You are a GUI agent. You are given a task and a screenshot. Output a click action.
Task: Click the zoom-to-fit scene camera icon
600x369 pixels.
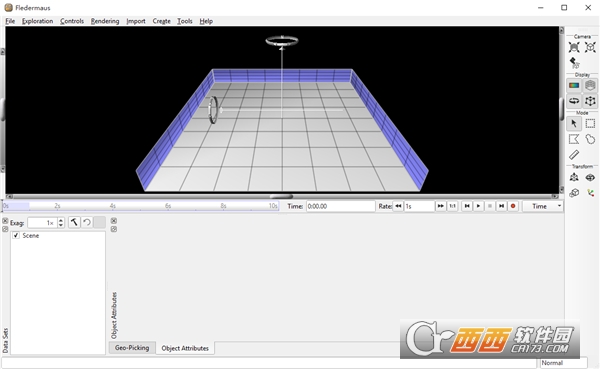pyautogui.click(x=574, y=47)
